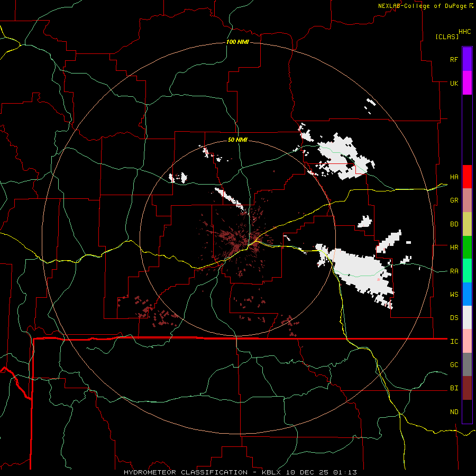Click the DS legend label
Screen dimensions: 476x476
pos(454,318)
